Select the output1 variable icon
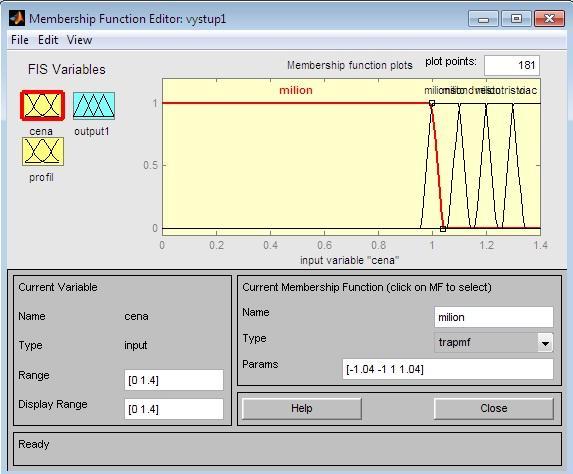573x474 pixels. coord(94,106)
